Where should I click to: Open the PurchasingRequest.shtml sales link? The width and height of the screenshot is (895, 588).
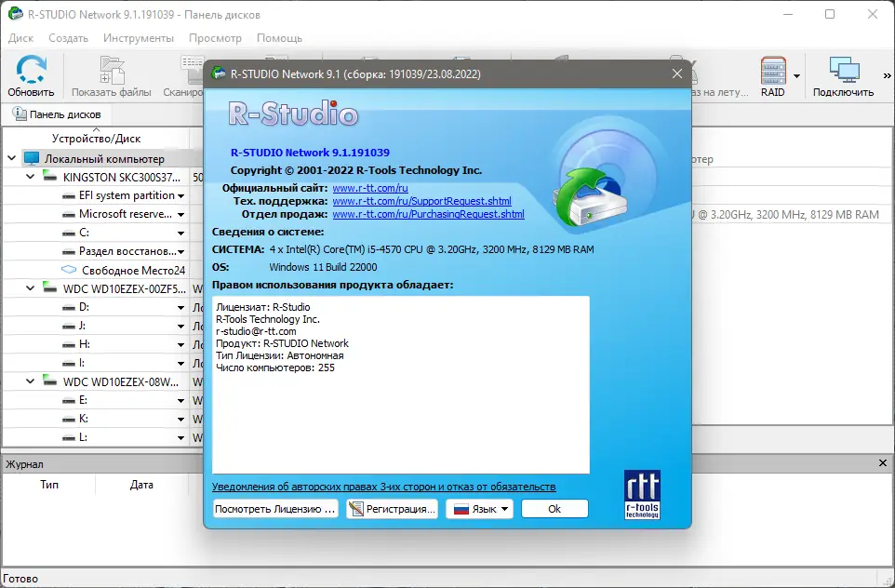click(x=428, y=214)
